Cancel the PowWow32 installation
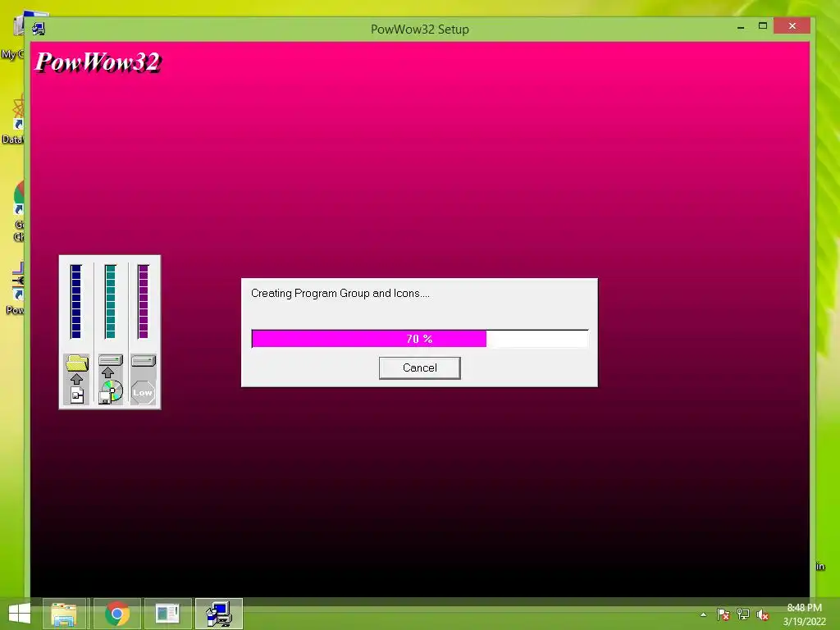This screenshot has width=840, height=630. click(419, 368)
